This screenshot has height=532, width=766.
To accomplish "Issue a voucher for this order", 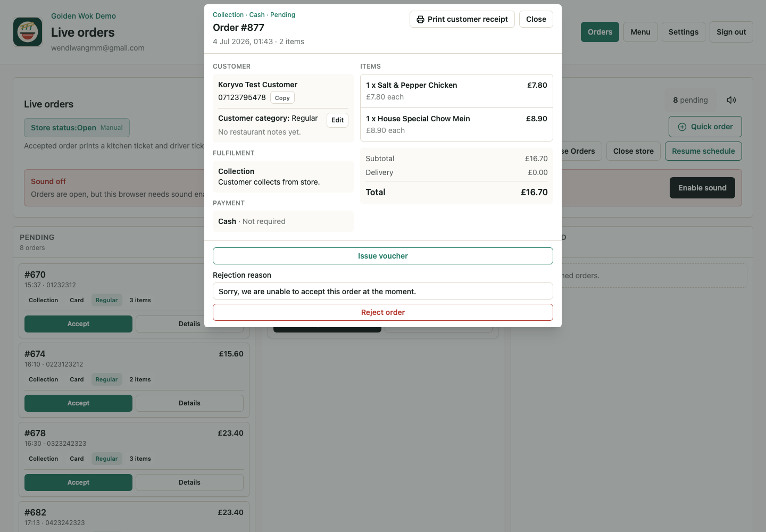I will (383, 256).
